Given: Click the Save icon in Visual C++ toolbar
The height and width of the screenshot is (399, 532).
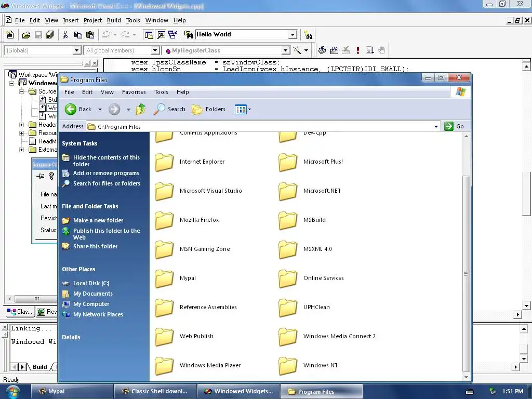Looking at the screenshot, I should pos(38,35).
